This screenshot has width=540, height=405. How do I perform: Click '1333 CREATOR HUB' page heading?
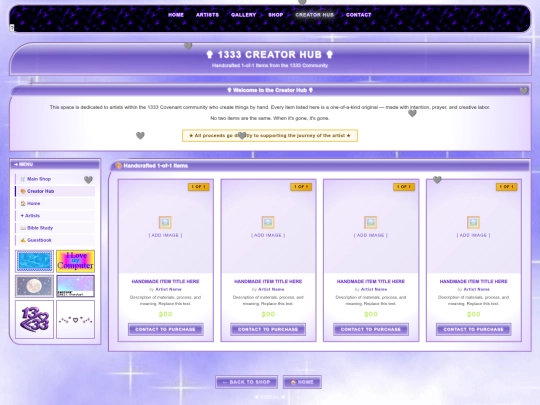coord(270,54)
